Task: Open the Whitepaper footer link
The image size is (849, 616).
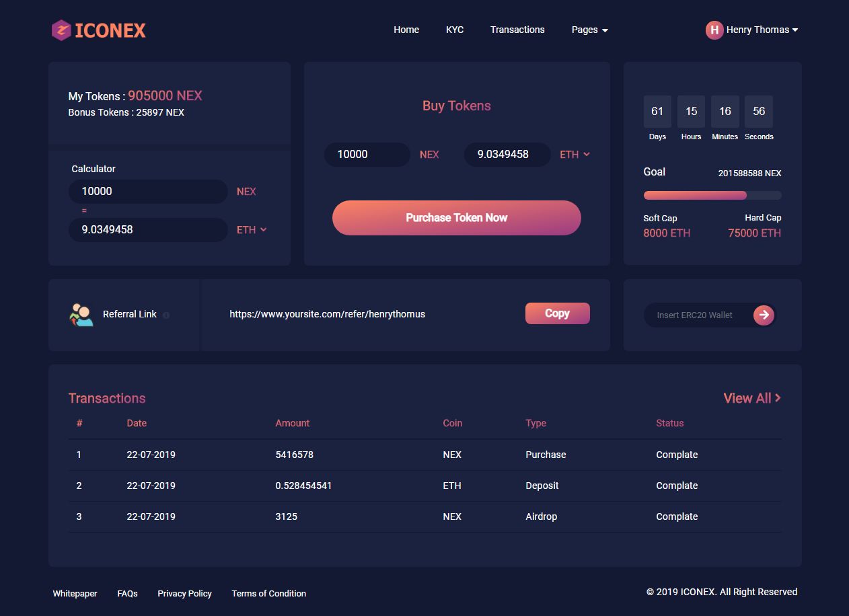Action: point(75,593)
